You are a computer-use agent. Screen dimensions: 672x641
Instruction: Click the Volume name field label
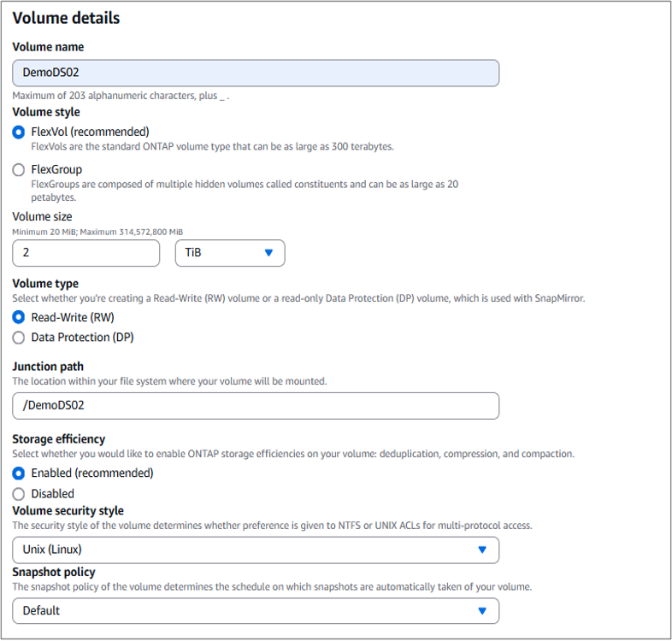click(48, 47)
